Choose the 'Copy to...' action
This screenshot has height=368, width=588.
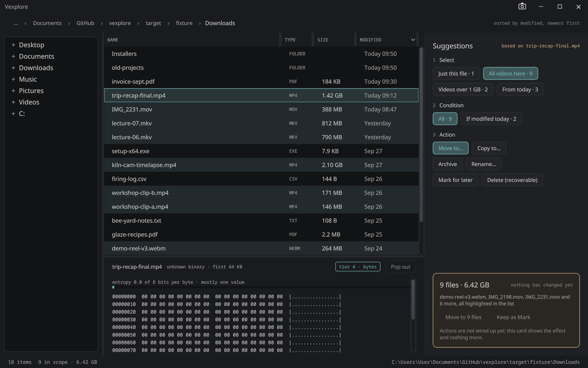[x=489, y=148]
